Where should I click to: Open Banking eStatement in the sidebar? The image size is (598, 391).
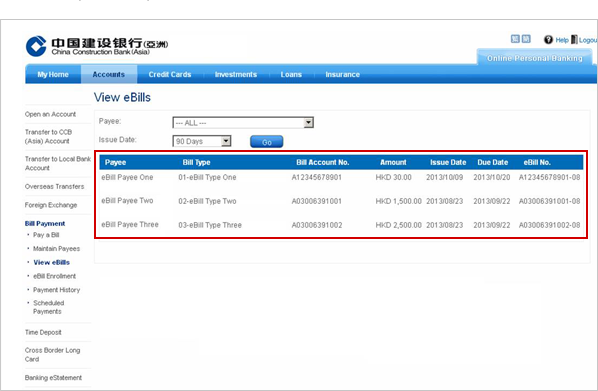point(53,377)
